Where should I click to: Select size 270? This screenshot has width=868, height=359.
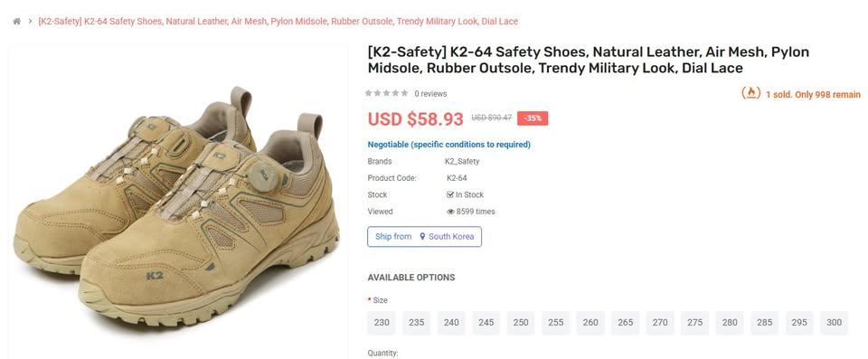[x=660, y=323]
